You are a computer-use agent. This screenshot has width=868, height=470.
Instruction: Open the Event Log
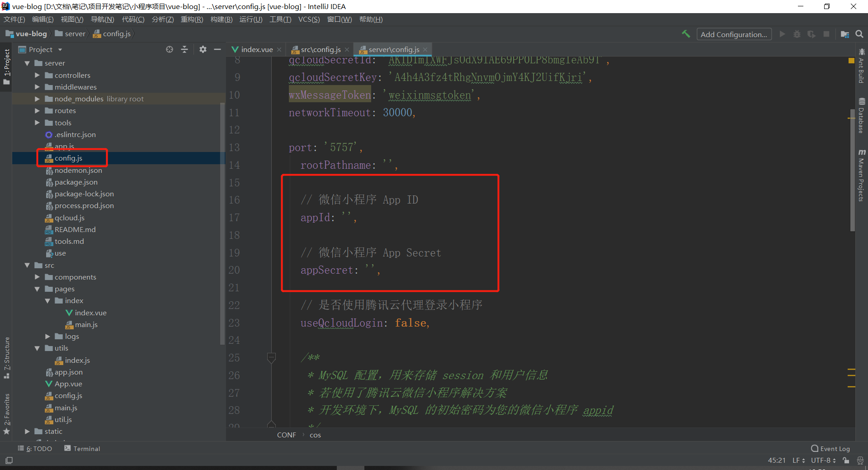point(830,449)
